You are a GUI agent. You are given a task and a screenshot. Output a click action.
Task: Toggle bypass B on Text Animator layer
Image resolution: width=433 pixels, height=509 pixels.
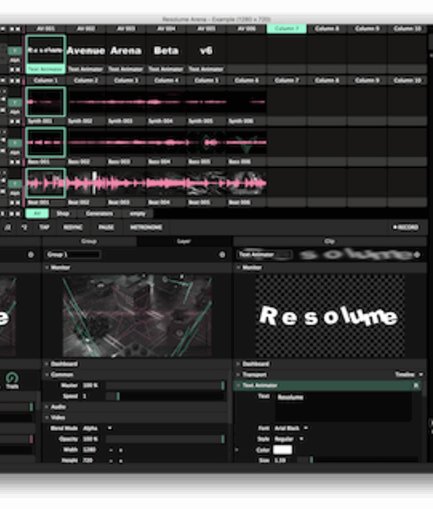pyautogui.click(x=14, y=50)
